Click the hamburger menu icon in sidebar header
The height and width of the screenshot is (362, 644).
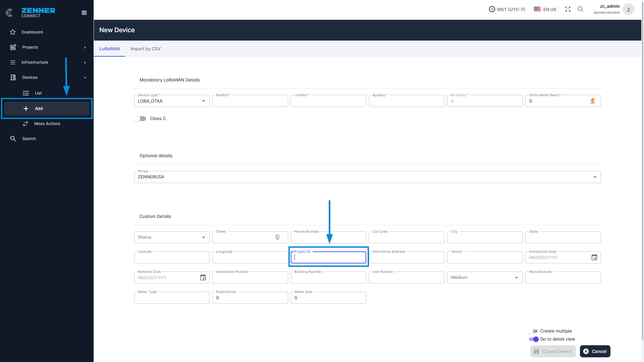tap(84, 13)
